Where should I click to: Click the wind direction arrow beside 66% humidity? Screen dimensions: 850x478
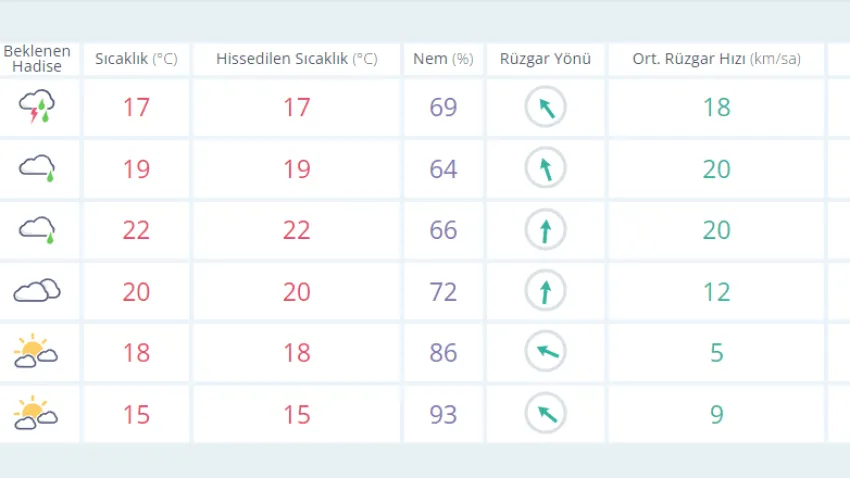545,230
